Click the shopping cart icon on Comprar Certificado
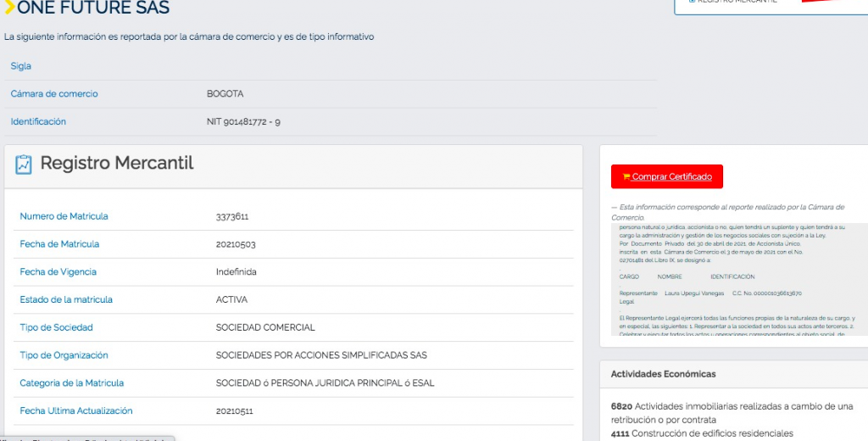 (626, 176)
